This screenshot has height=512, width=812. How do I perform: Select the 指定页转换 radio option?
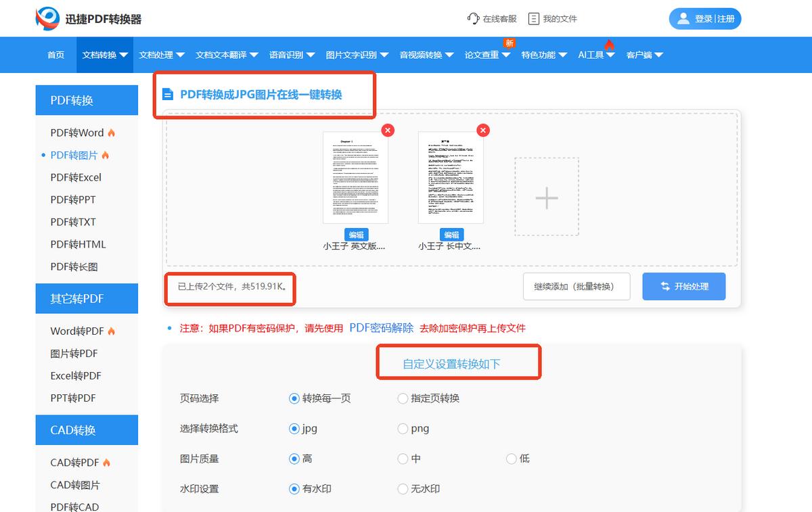403,398
